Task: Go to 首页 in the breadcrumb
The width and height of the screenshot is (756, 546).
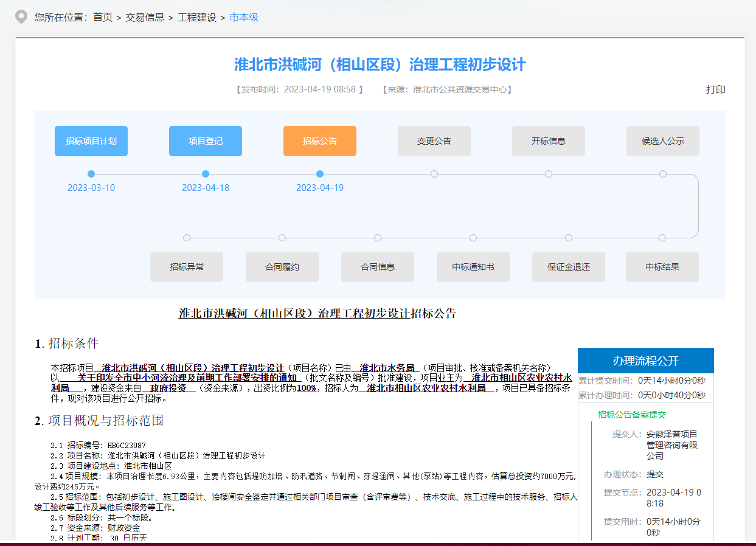Action: (x=103, y=17)
